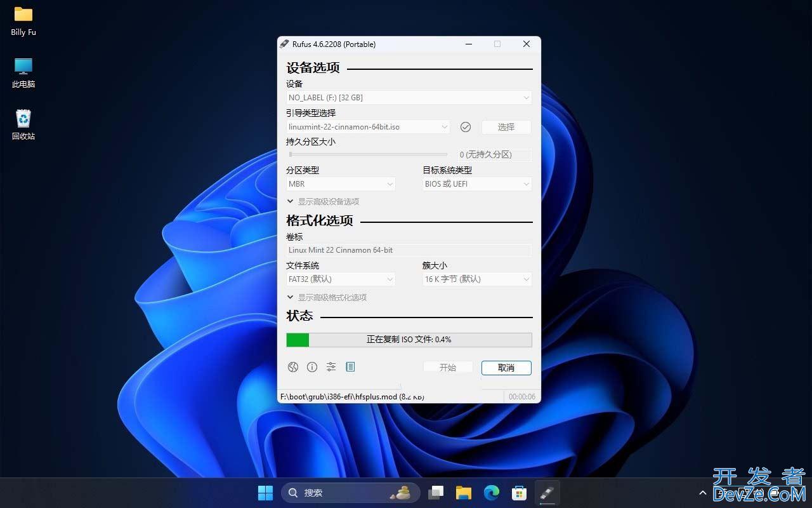
Task: Click 取消 to cancel copying
Action: tap(506, 368)
